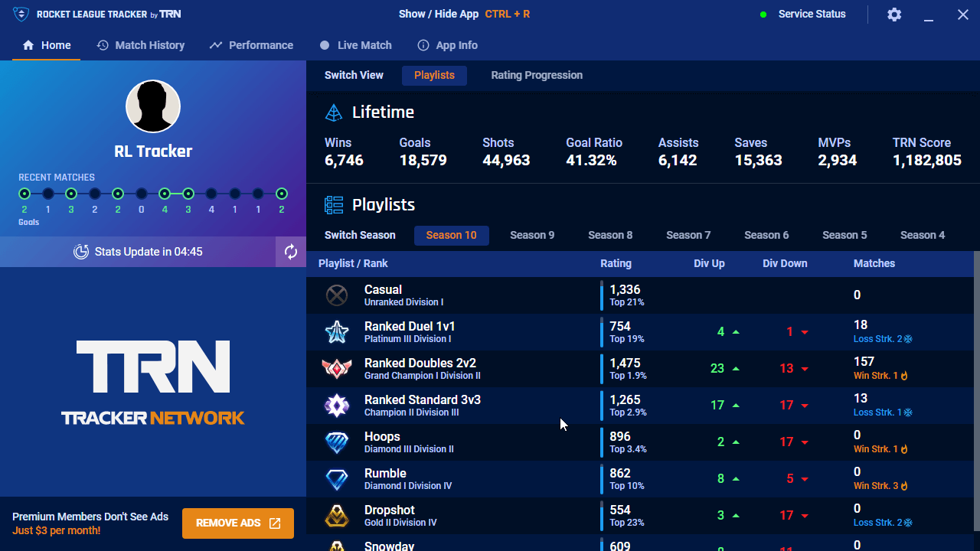Click the Ranked Standard 3v3 rank icon
The width and height of the screenshot is (980, 551).
[x=337, y=406]
